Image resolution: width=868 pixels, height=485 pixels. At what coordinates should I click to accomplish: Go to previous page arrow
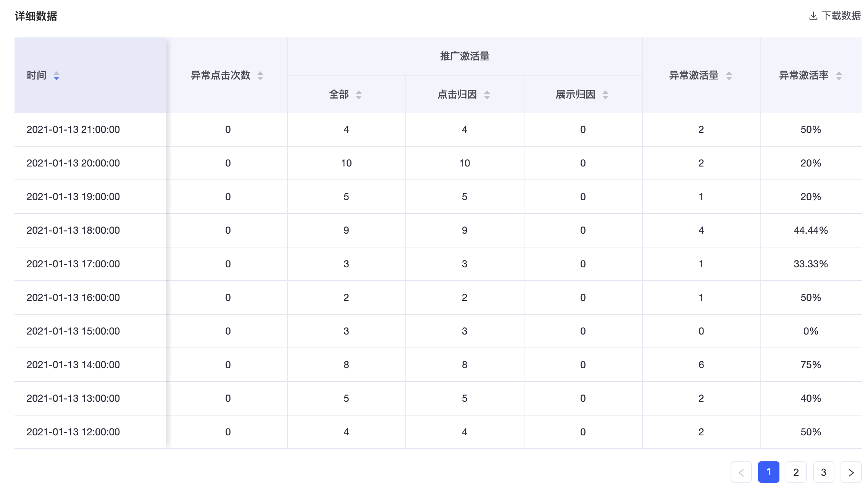[x=741, y=472]
